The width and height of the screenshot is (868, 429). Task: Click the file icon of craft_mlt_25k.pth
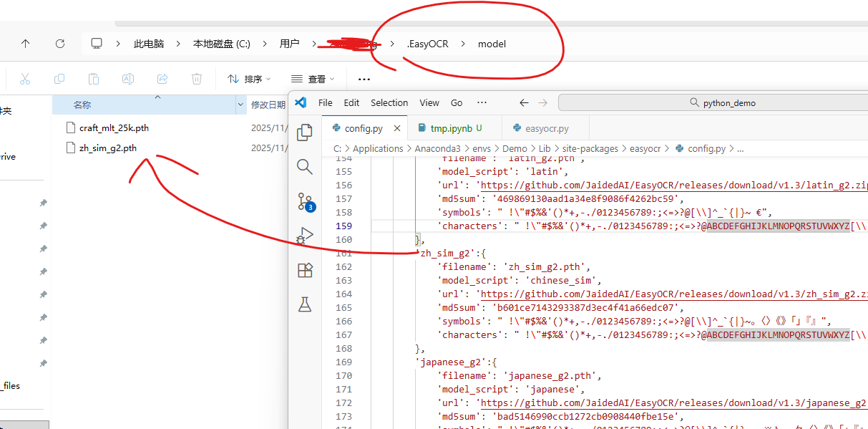[x=70, y=127]
